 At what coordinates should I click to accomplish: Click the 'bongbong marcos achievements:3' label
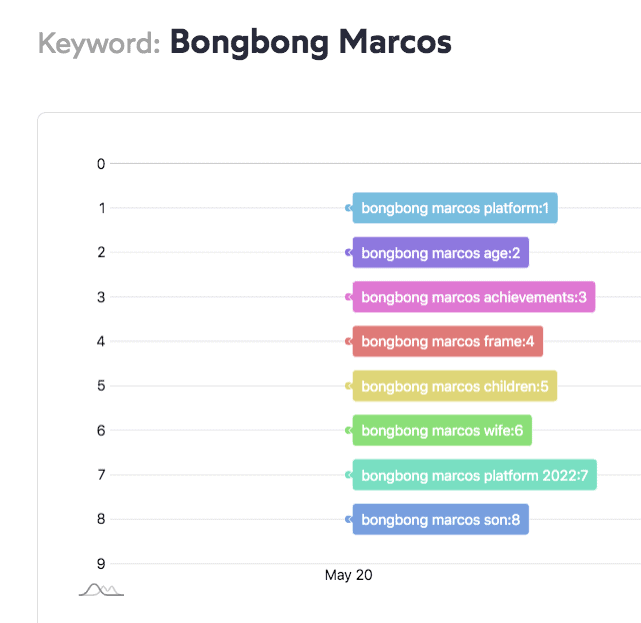[474, 297]
